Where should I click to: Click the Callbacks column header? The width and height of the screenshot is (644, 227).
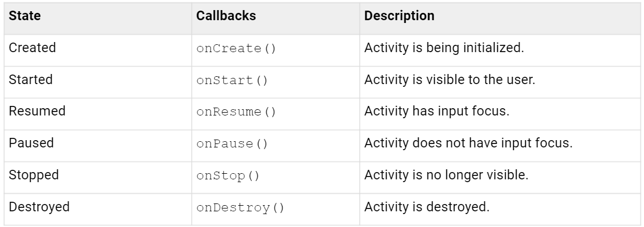pyautogui.click(x=227, y=16)
